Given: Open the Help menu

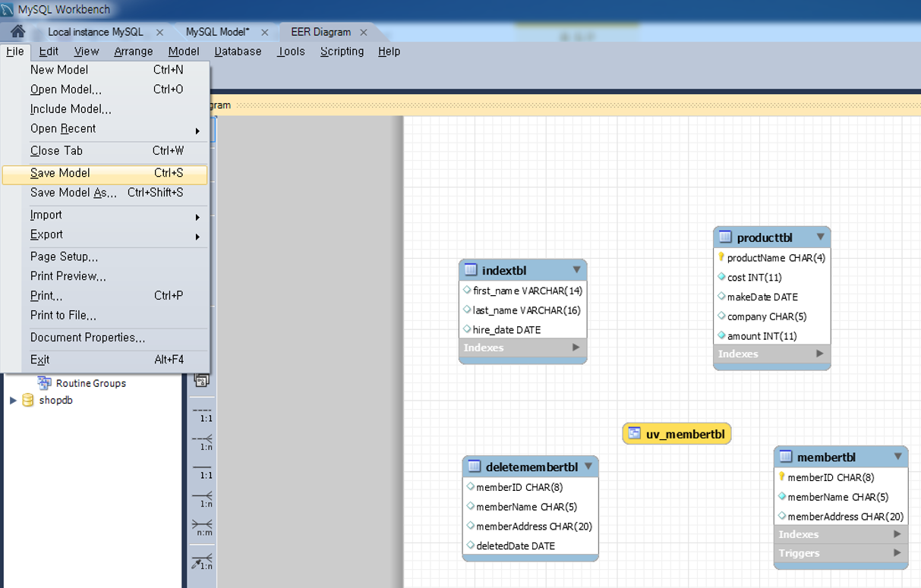Looking at the screenshot, I should pos(389,52).
